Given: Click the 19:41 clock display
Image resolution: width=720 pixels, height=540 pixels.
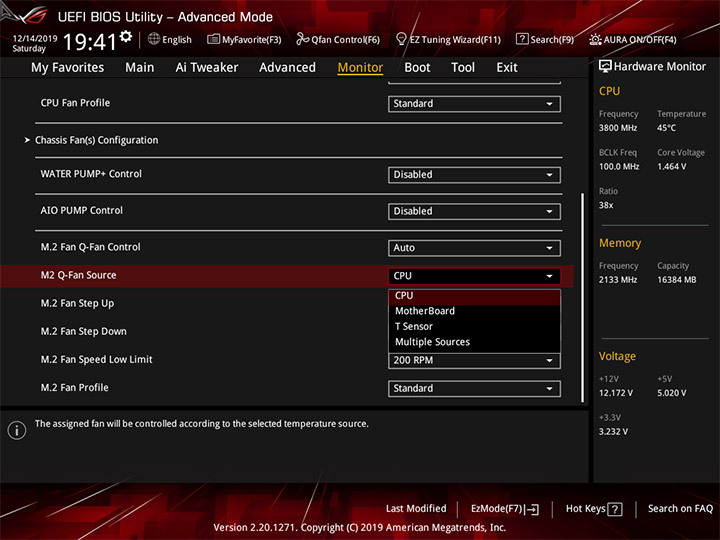Looking at the screenshot, I should [x=90, y=42].
